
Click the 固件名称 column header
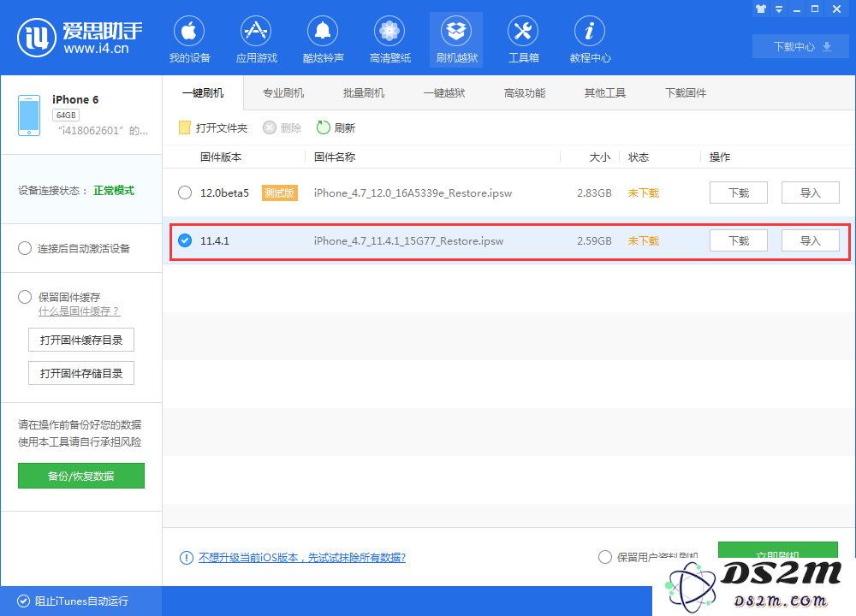coord(335,157)
